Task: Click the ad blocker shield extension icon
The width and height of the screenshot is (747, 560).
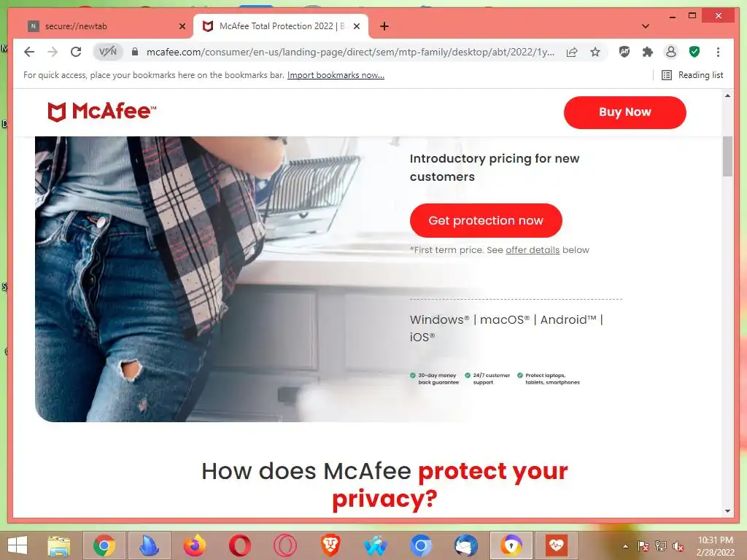Action: pos(624,52)
